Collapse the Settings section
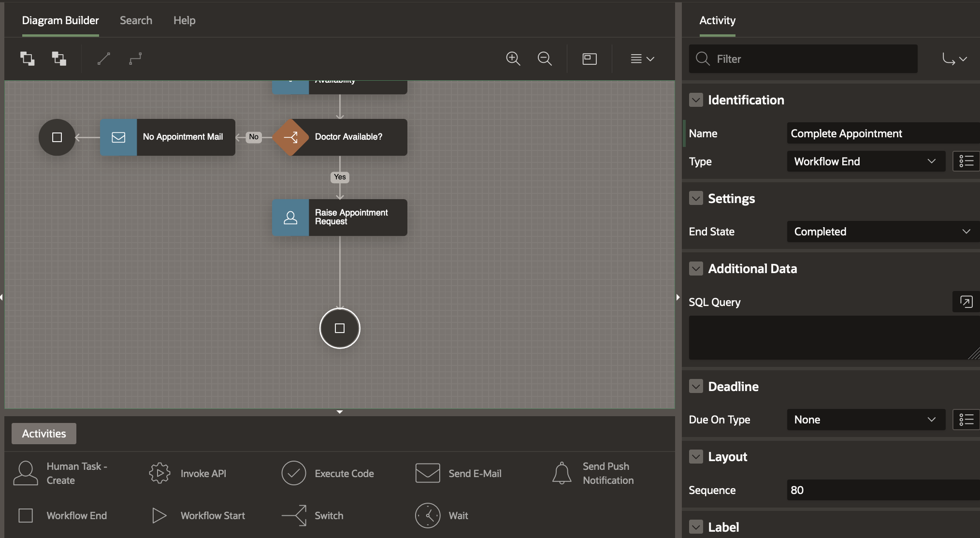The image size is (980, 538). [x=696, y=198]
